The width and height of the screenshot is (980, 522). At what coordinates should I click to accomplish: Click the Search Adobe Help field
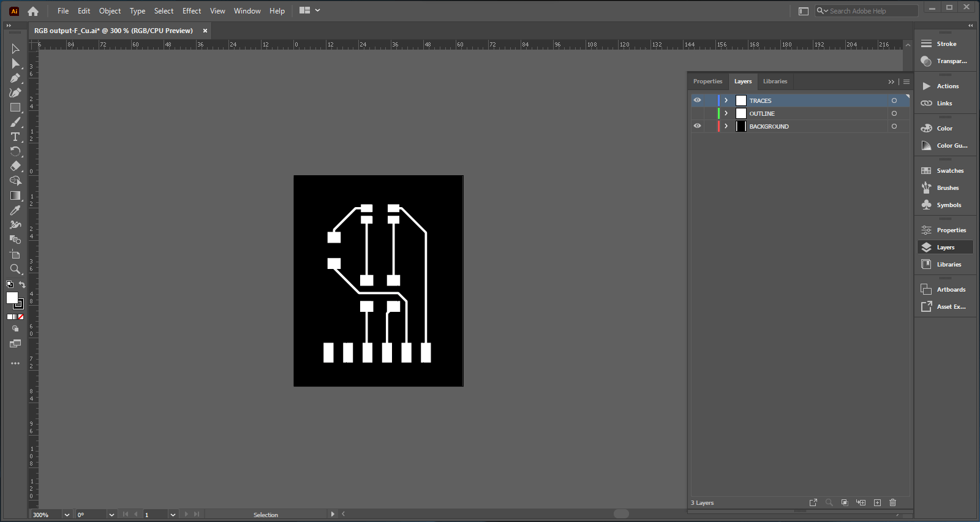866,11
